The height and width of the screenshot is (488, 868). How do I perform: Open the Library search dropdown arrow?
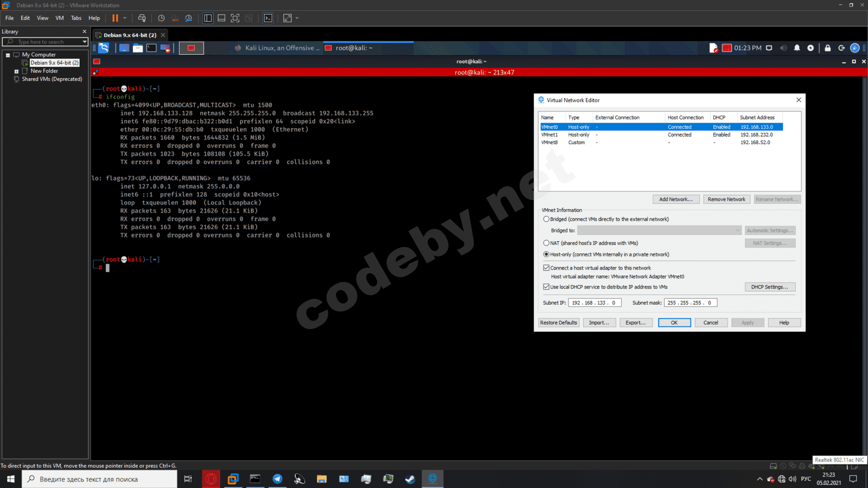pyautogui.click(x=85, y=42)
